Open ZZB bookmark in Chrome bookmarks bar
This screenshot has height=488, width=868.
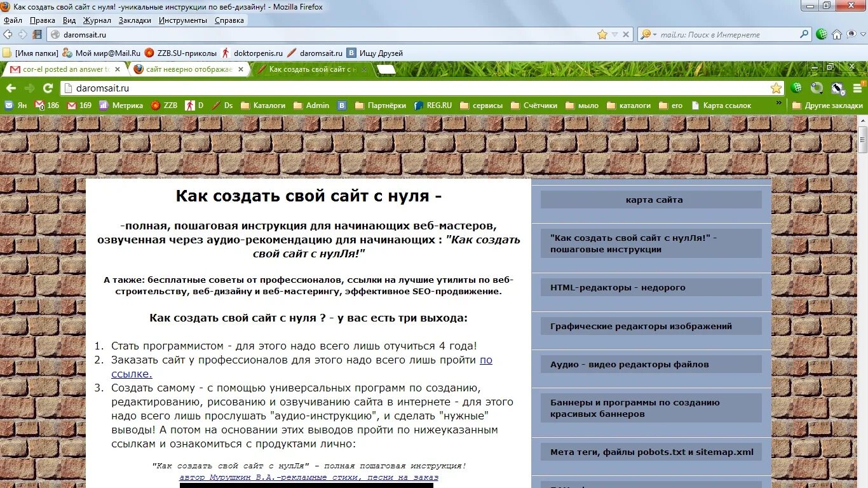(164, 105)
